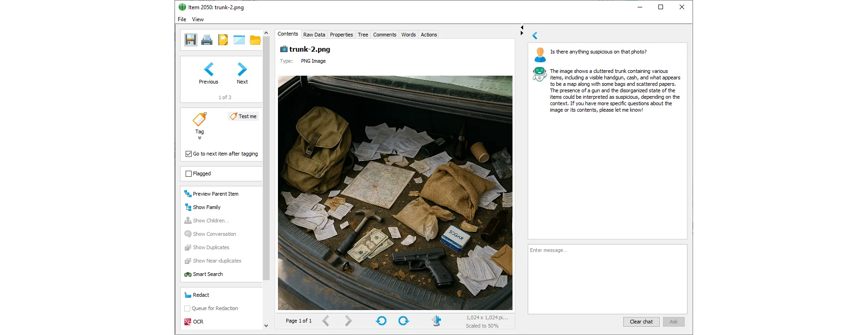Image resolution: width=868 pixels, height=335 pixels.
Task: Rotate image clockwise
Action: (x=404, y=321)
